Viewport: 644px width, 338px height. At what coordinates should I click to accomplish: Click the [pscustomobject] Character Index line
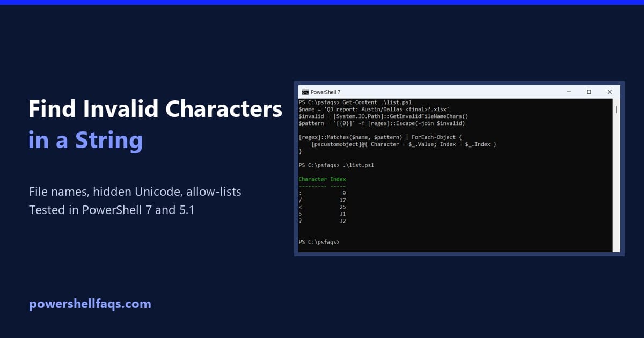coord(404,144)
